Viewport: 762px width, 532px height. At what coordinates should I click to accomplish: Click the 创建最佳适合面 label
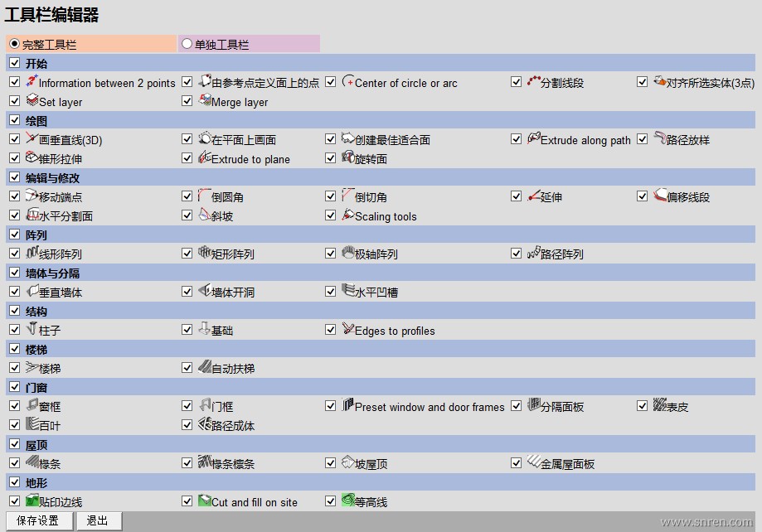click(x=393, y=140)
